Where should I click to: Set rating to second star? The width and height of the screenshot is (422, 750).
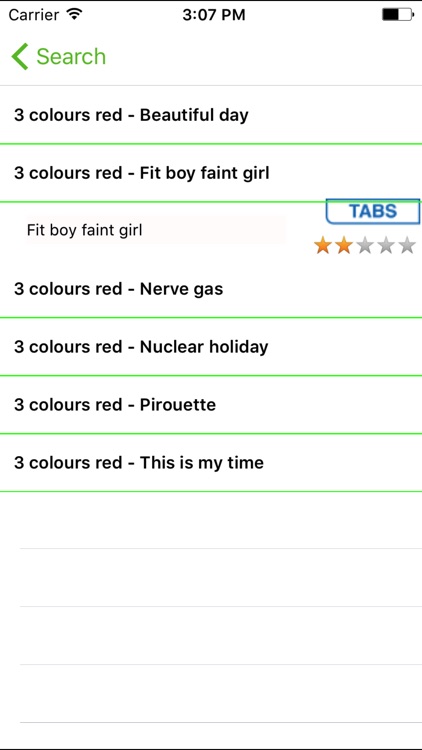coord(344,245)
